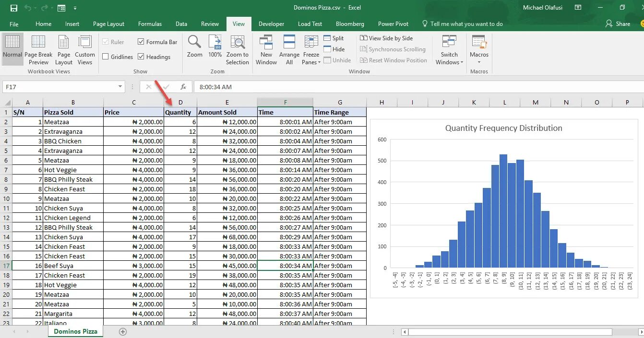644x338 pixels.
Task: Open Custom Views dialog
Action: (x=85, y=50)
